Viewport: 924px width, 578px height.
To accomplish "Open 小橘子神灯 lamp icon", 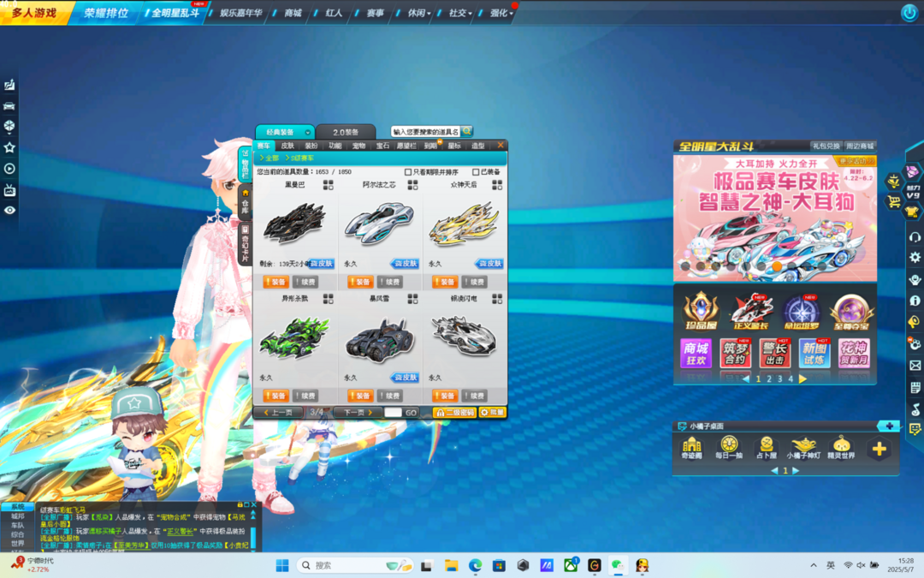I will point(803,448).
